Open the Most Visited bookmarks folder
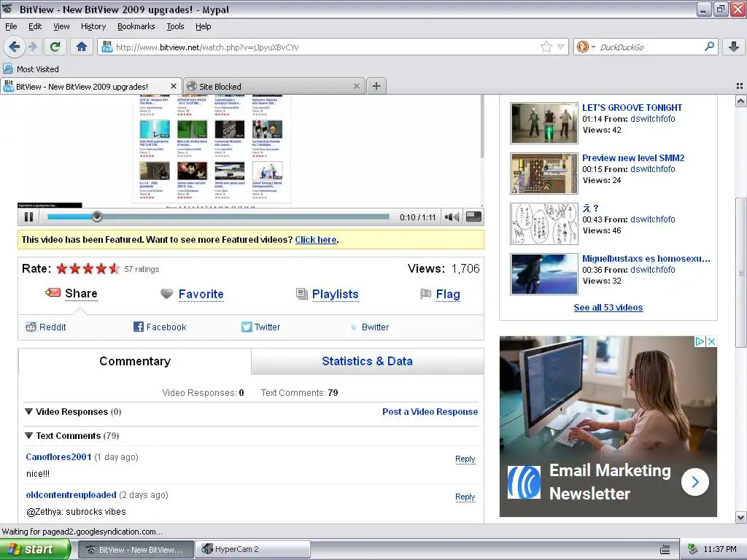Image resolution: width=747 pixels, height=560 pixels. pyautogui.click(x=31, y=69)
